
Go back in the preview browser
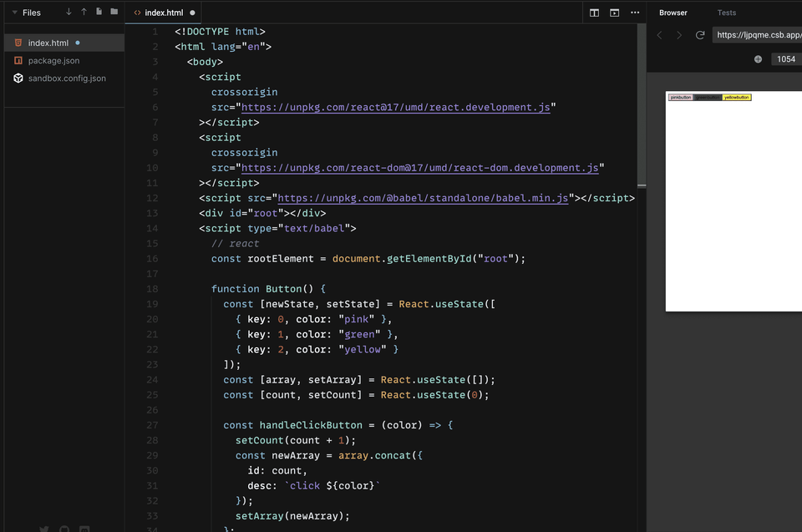pyautogui.click(x=659, y=35)
